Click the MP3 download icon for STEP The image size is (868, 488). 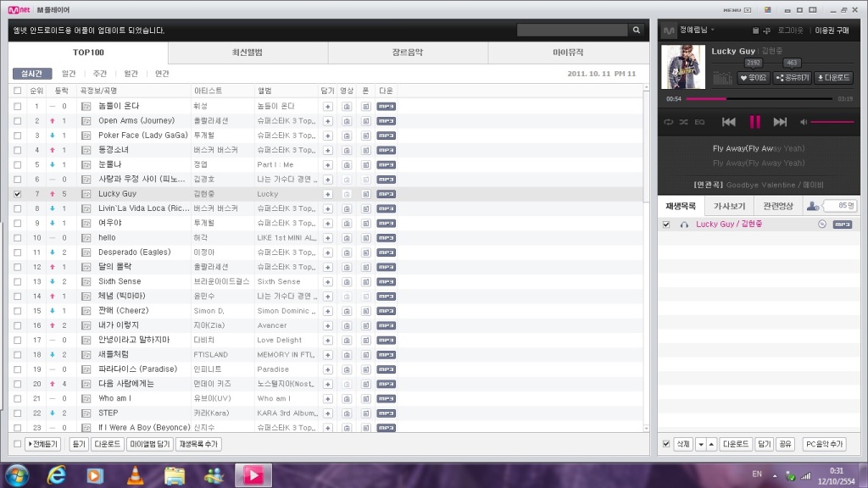coord(386,413)
